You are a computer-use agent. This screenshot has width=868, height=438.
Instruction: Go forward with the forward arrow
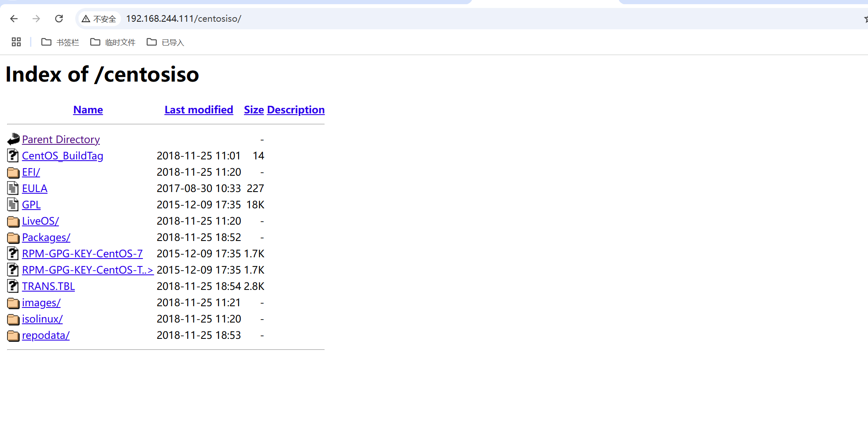(36, 18)
